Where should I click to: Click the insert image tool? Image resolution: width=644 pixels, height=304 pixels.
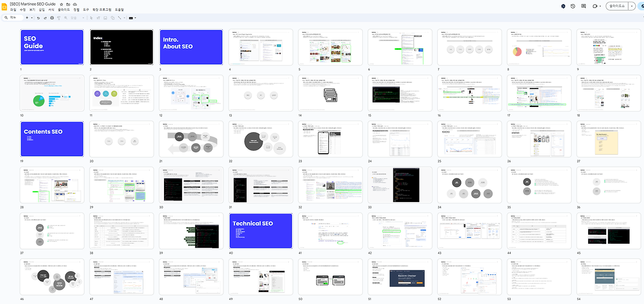(x=105, y=18)
